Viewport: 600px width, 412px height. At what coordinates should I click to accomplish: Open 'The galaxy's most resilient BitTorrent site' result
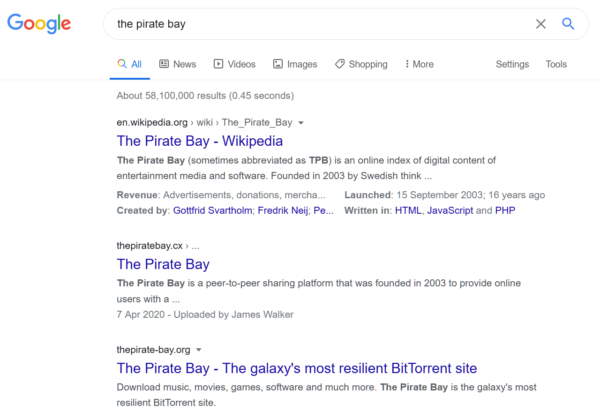click(x=297, y=368)
